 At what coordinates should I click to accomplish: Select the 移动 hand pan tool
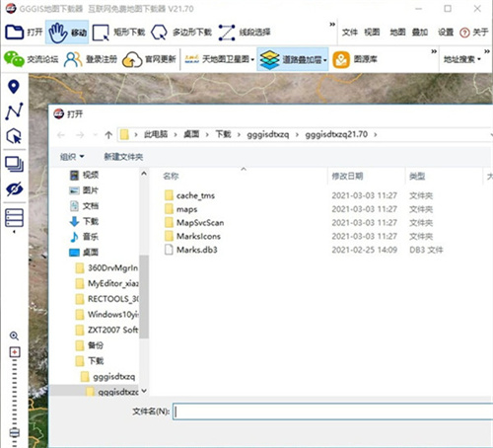[67, 33]
